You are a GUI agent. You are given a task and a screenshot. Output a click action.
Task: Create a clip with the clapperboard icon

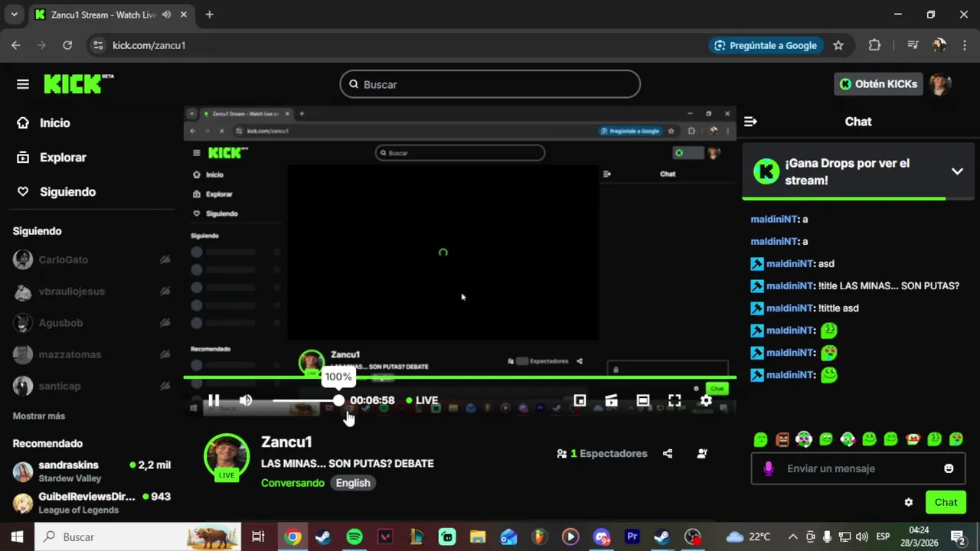(611, 400)
